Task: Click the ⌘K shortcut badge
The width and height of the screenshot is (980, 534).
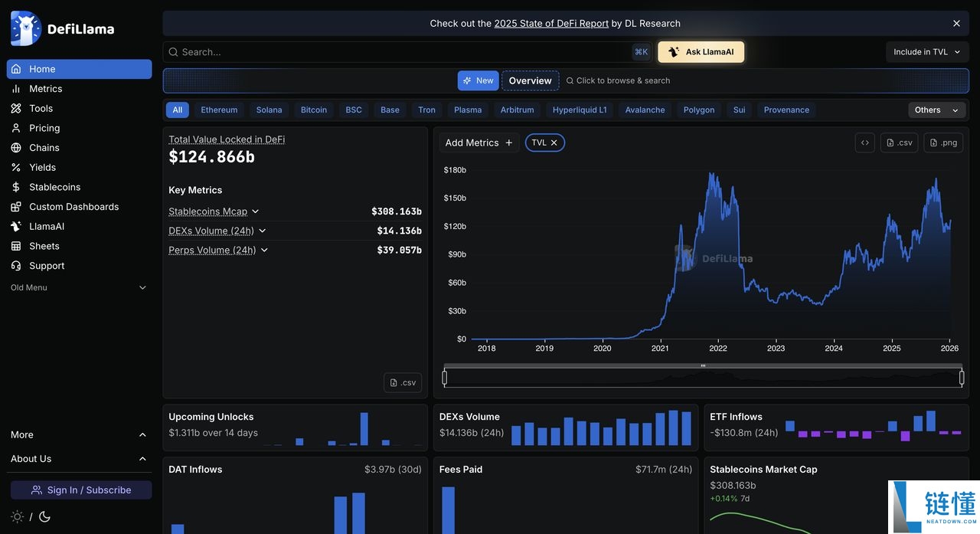Action: click(641, 52)
